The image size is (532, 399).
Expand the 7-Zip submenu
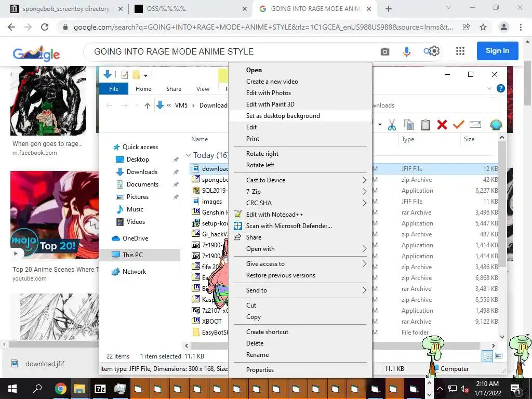pos(364,191)
